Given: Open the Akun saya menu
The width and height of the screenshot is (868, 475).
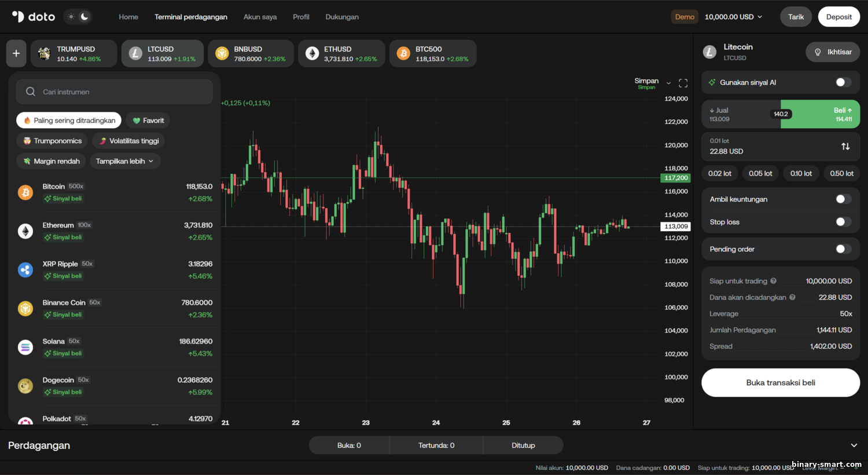Looking at the screenshot, I should point(260,17).
